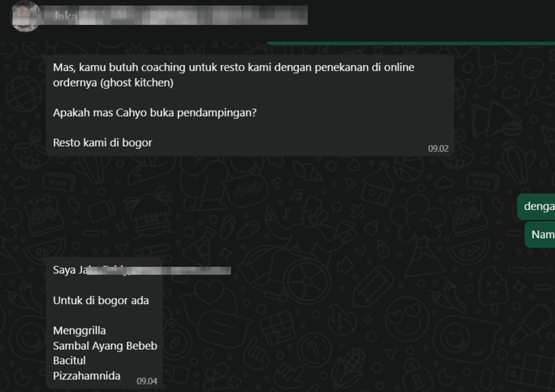Click the "Menggrilla" restaurant name

79,331
